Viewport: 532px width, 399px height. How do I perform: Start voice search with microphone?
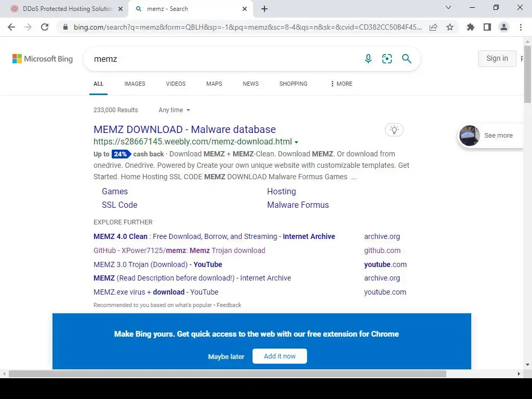[x=368, y=59]
